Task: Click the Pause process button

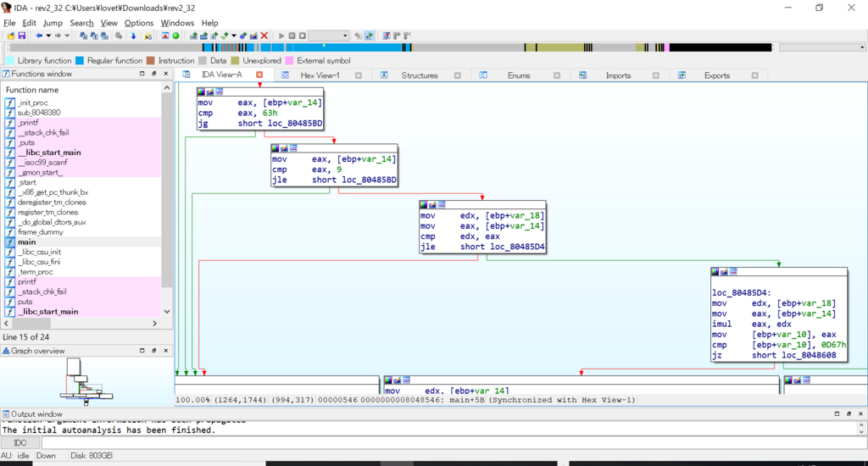Action: click(x=292, y=36)
